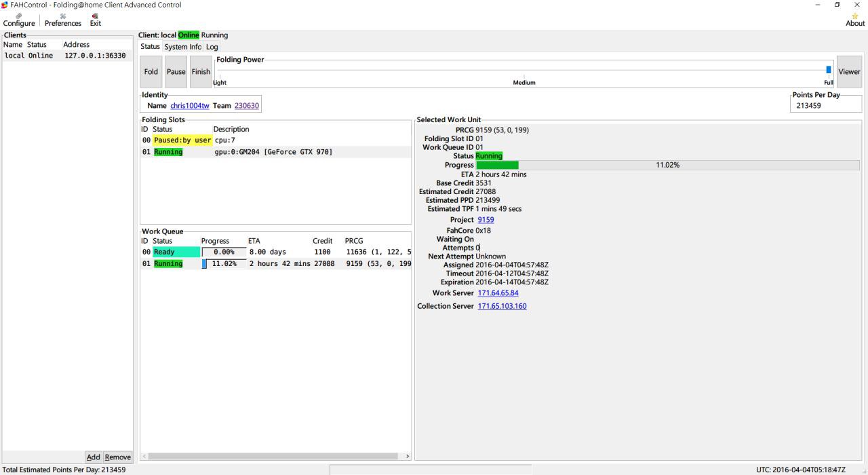Image resolution: width=868 pixels, height=475 pixels.
Task: Click the Add client button
Action: click(x=94, y=457)
